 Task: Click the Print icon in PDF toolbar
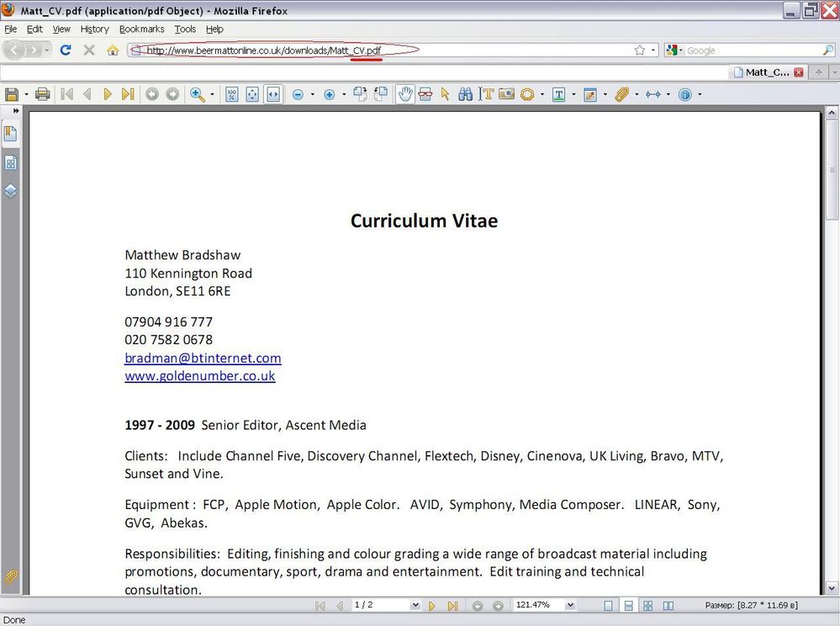[x=42, y=94]
